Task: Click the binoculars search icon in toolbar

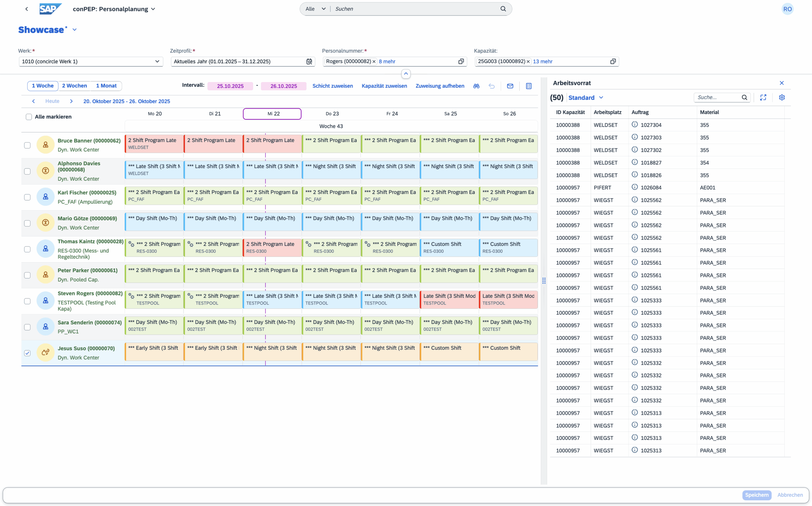Action: [x=476, y=86]
